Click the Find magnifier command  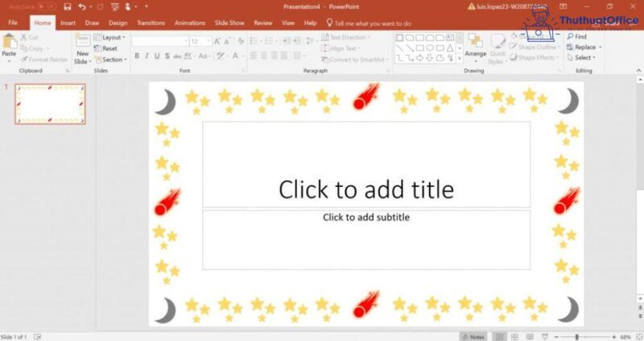coord(576,36)
